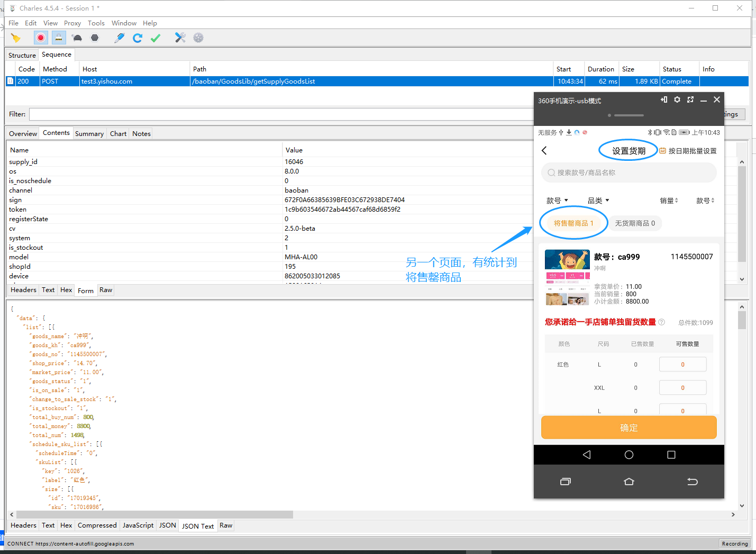The image size is (756, 554).
Task: Click the phone demo window settings gear icon
Action: click(677, 99)
